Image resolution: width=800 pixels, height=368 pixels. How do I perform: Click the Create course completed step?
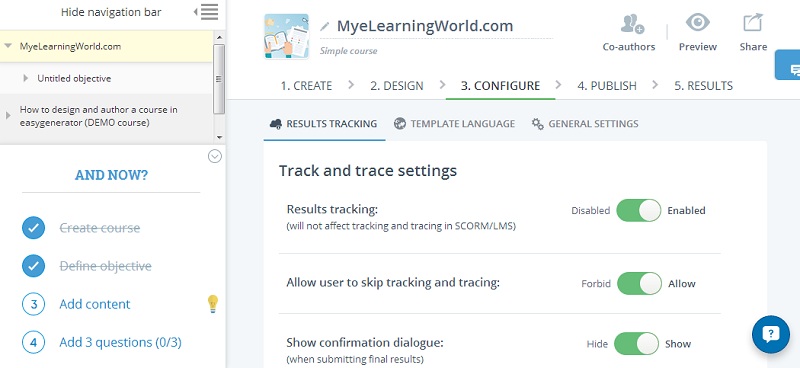pyautogui.click(x=99, y=228)
